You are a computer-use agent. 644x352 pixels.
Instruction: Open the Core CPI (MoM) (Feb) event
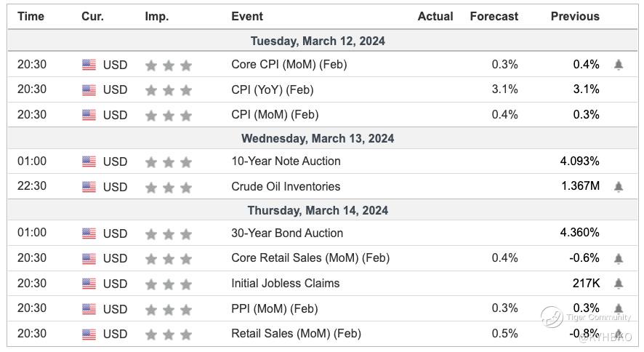click(x=289, y=65)
